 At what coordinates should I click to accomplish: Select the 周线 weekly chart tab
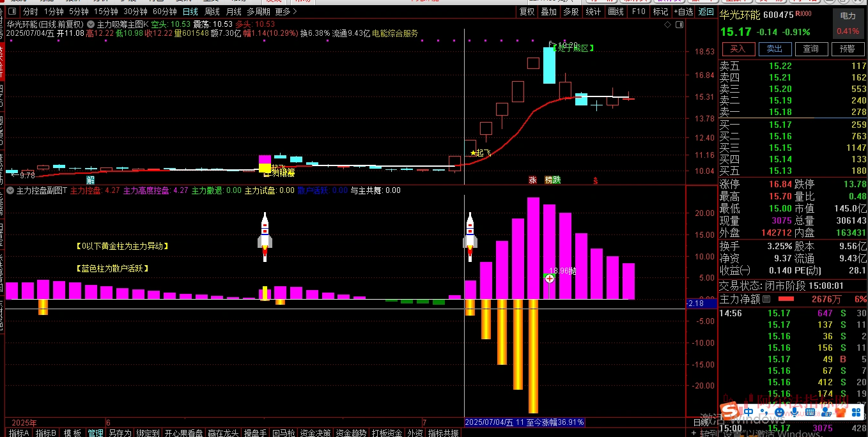212,12
